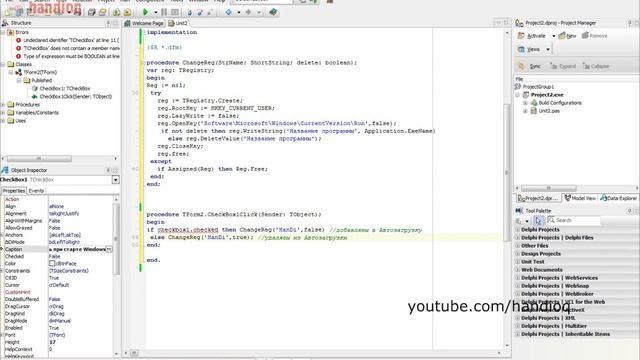Expand the Constraints property
640x360 pixels.
coord(2,271)
